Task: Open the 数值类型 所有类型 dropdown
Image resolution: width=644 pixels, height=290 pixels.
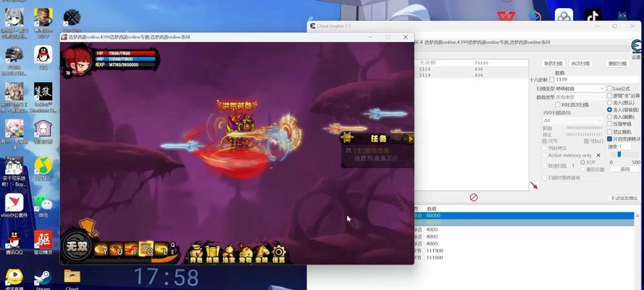Action: (580, 97)
